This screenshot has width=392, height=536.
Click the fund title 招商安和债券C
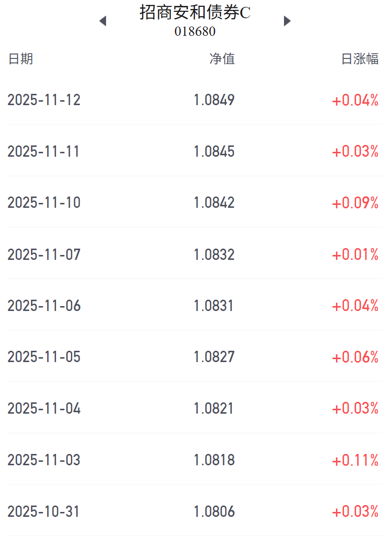click(x=195, y=13)
